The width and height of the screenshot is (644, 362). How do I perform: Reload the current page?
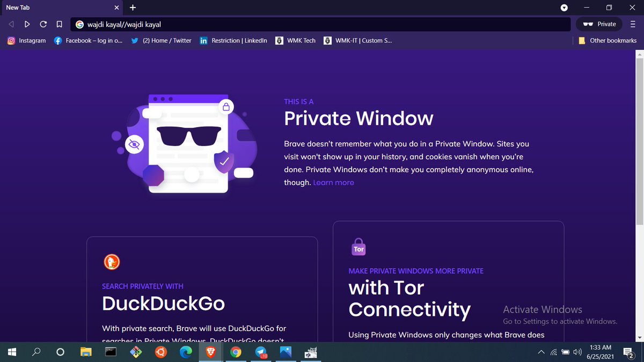pyautogui.click(x=43, y=24)
